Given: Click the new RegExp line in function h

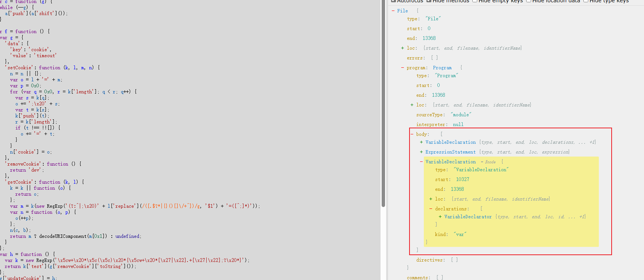Looking at the screenshot, I should tap(127, 260).
